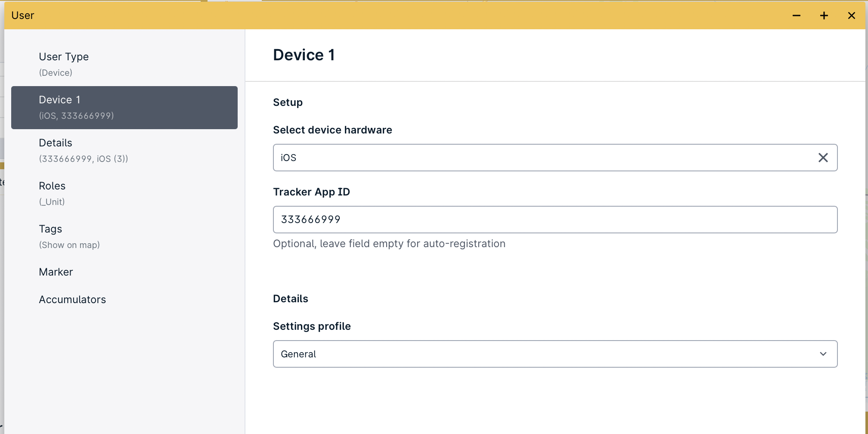Click the minus icon in the title bar
868x434 pixels.
(x=796, y=15)
